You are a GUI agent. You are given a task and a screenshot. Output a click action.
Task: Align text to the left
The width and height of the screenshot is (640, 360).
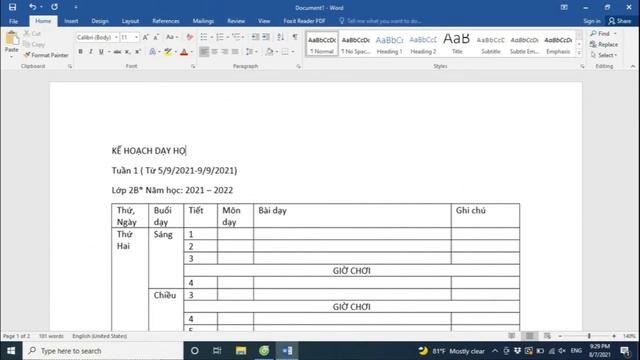(204, 52)
